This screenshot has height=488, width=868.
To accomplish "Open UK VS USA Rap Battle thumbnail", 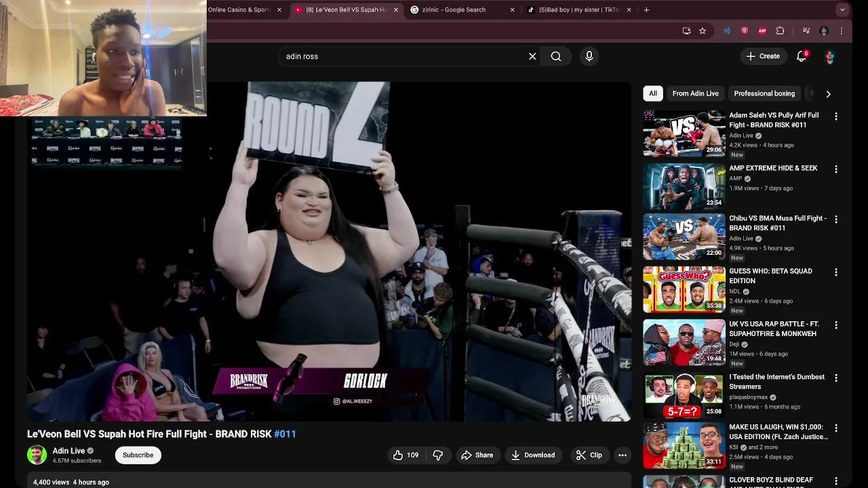I will click(x=684, y=342).
